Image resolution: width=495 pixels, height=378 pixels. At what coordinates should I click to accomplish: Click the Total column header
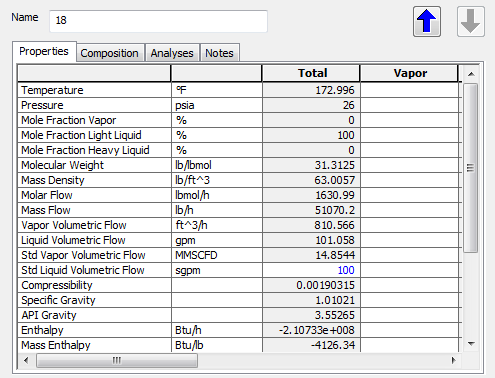tap(311, 73)
